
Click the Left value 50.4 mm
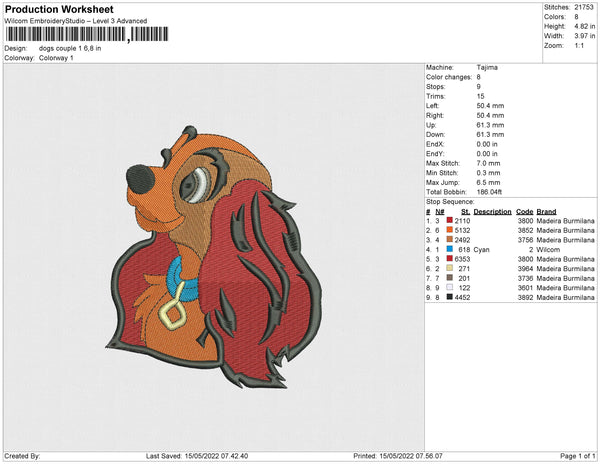[x=490, y=106]
